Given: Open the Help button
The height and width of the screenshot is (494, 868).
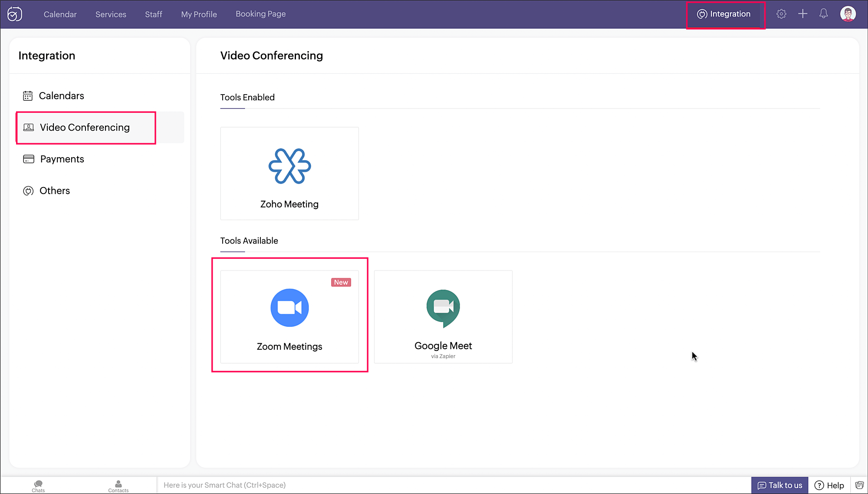Looking at the screenshot, I should [x=829, y=485].
